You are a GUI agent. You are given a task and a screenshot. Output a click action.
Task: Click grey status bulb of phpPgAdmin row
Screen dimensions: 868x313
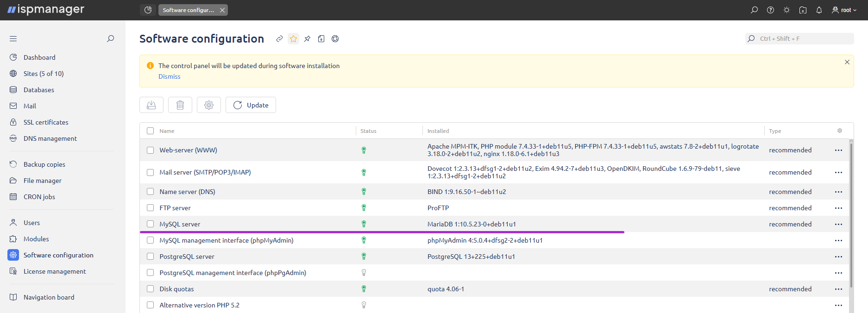[364, 273]
